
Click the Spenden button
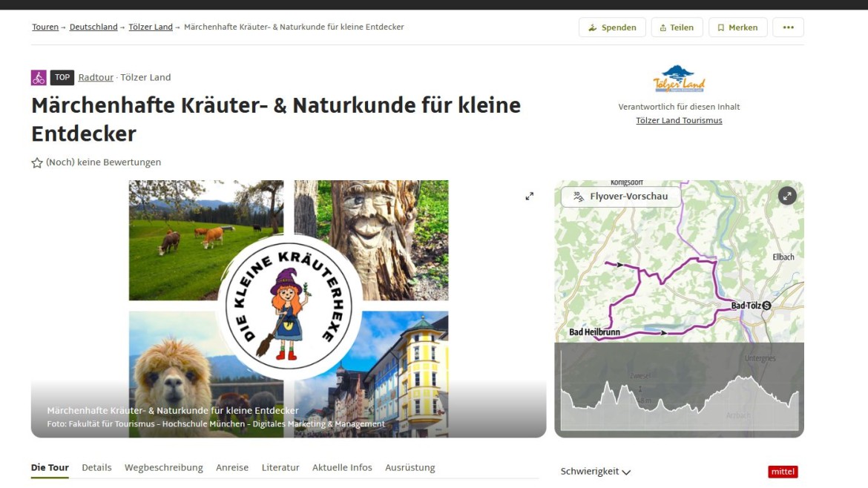612,27
